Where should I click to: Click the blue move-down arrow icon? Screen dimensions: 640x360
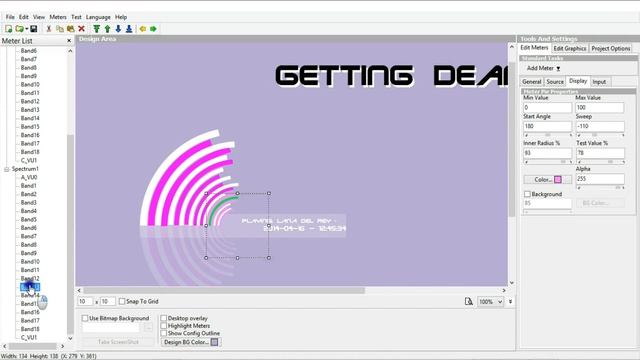click(118, 29)
